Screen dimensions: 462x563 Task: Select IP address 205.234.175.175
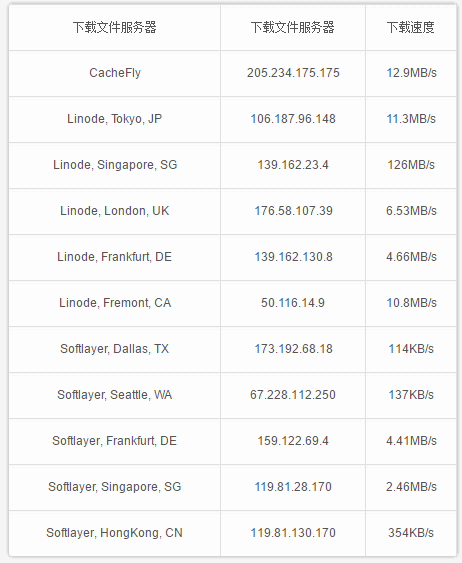tap(293, 73)
